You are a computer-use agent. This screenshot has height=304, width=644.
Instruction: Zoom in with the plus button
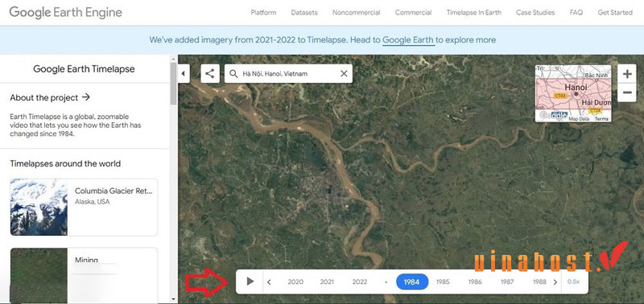pyautogui.click(x=627, y=74)
